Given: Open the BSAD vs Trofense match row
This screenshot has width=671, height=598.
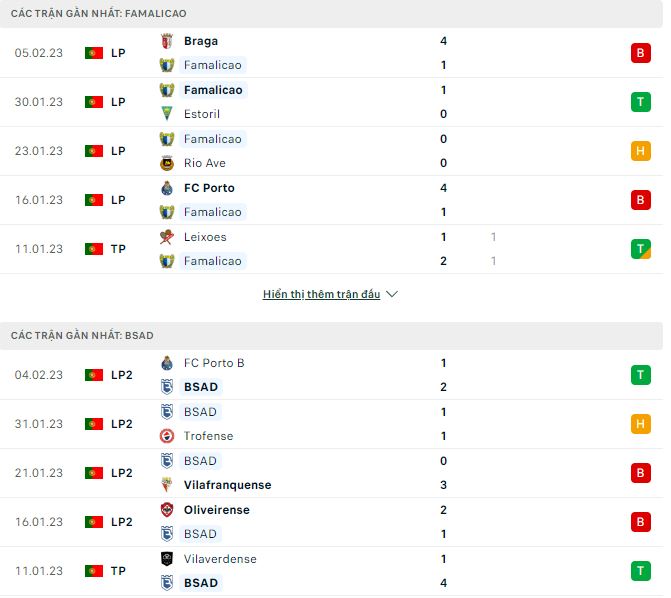Looking at the screenshot, I should coord(330,424).
